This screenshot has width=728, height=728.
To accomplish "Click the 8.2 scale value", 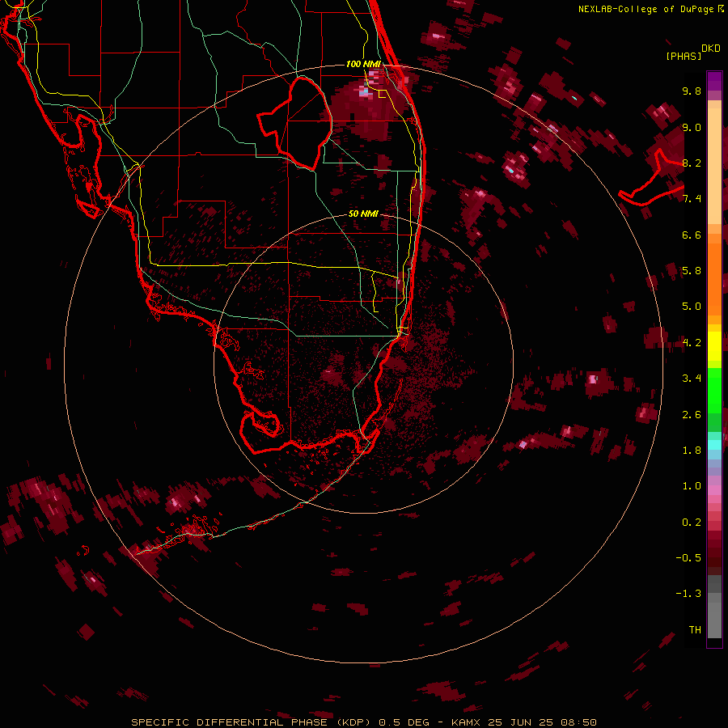I will 692,163.
